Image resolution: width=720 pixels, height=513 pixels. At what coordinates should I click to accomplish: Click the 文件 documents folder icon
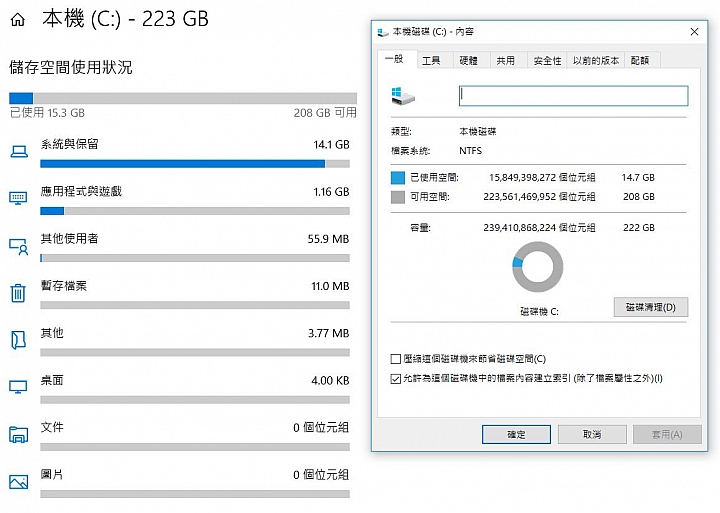[18, 434]
